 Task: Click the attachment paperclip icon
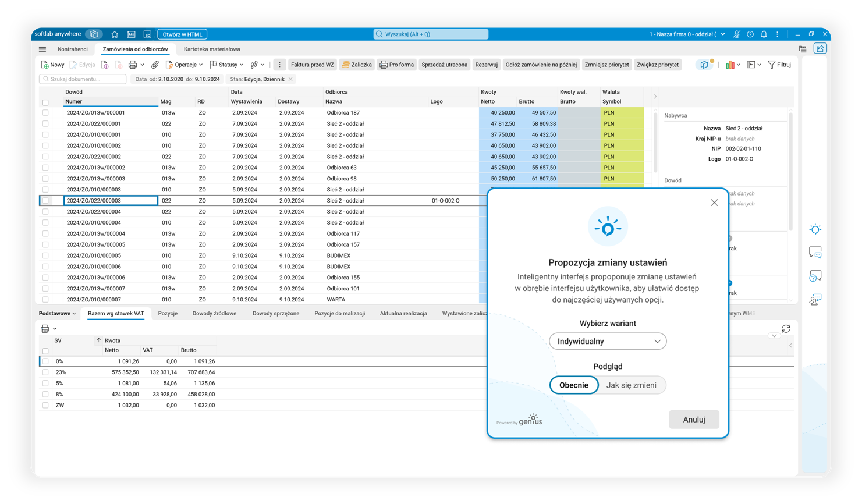pyautogui.click(x=155, y=65)
